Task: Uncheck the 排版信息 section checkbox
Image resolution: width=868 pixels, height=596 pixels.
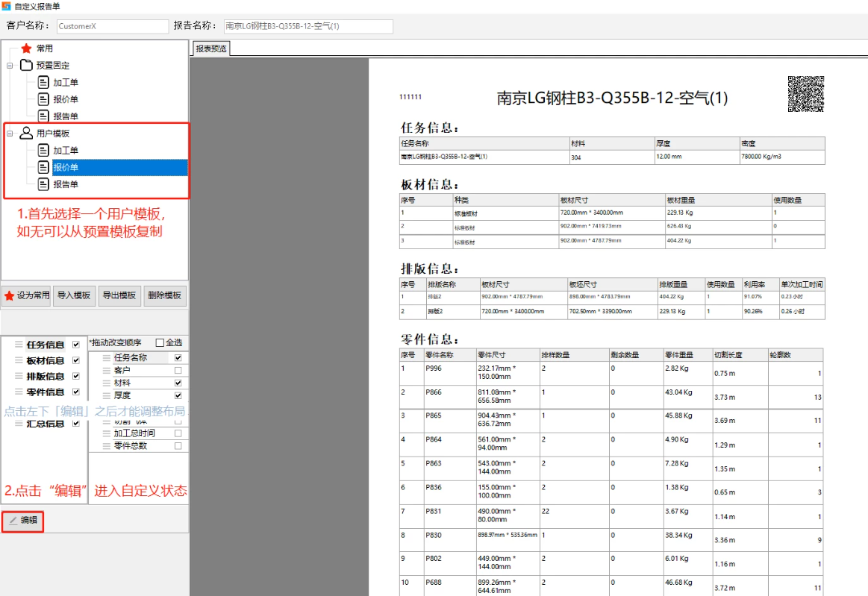Action: click(76, 376)
